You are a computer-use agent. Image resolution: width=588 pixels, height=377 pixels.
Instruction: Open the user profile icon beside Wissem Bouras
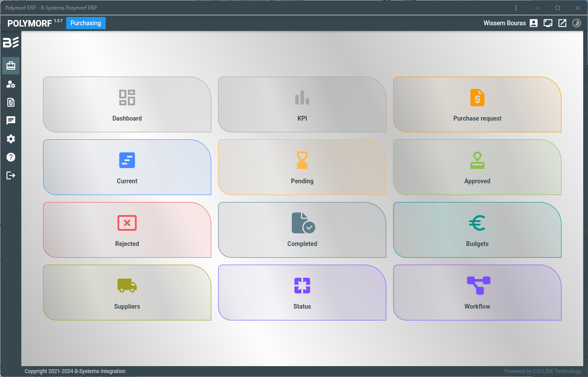coord(534,23)
